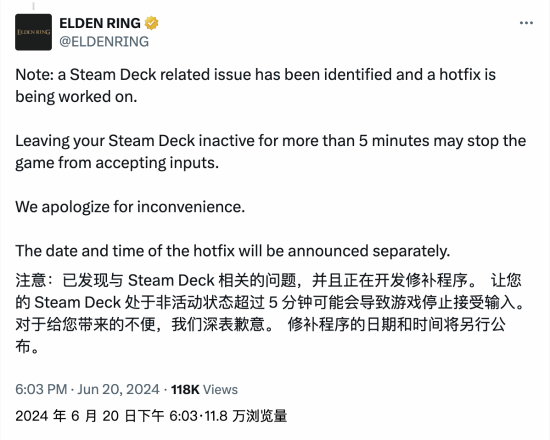Viewport: 550px width, 440px height.
Task: Click the gold verified badge
Action: point(152,23)
